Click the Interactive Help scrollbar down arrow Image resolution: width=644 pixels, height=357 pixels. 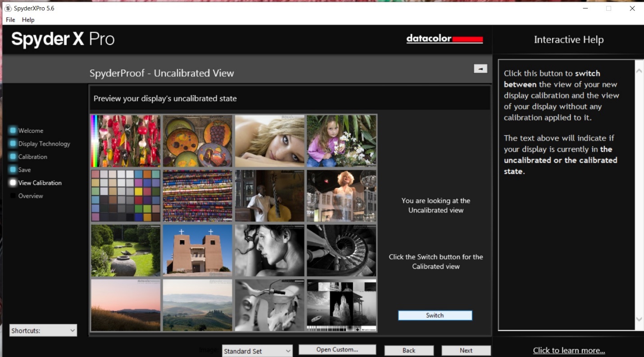coord(639,319)
